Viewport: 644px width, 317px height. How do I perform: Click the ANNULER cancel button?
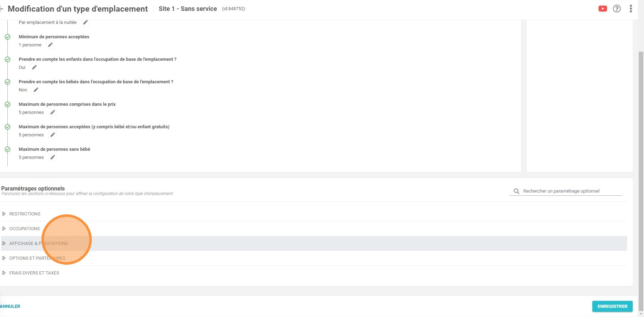(10, 306)
